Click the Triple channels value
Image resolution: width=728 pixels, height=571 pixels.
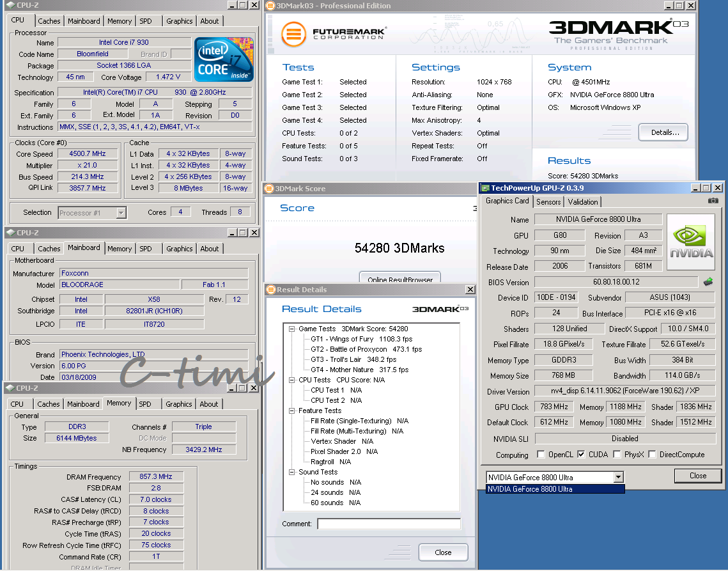coord(203,426)
